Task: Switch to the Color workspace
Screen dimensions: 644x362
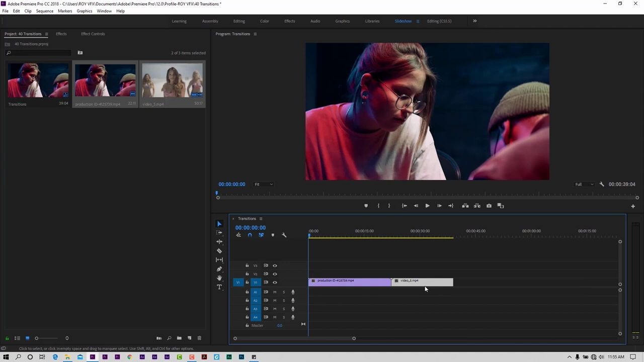Action: pyautogui.click(x=265, y=21)
